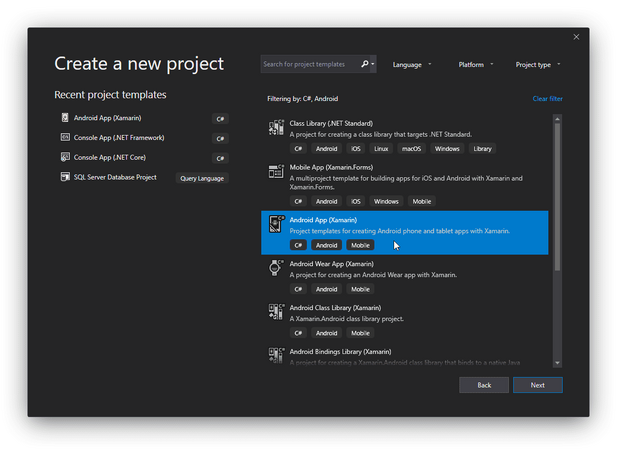Image resolution: width=617 pixels, height=450 pixels.
Task: Click the Windows tag under Mobile App (Xamarin.Forms)
Action: click(386, 201)
